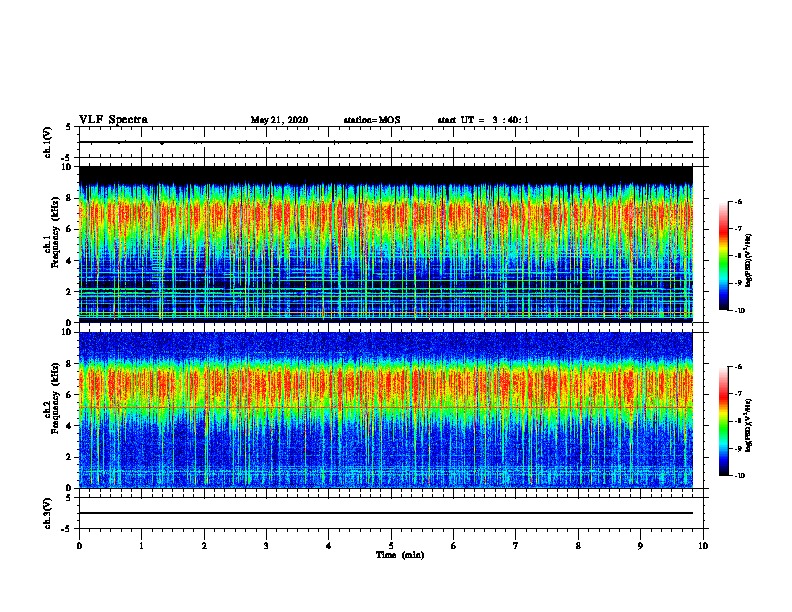Click the ch.1 spectrogram color bar
The image size is (792, 612).
tap(724, 256)
